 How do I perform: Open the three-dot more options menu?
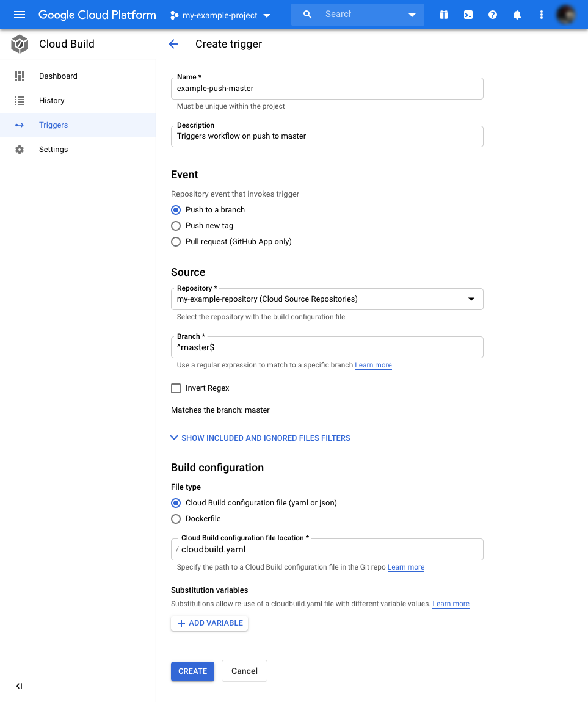(542, 15)
